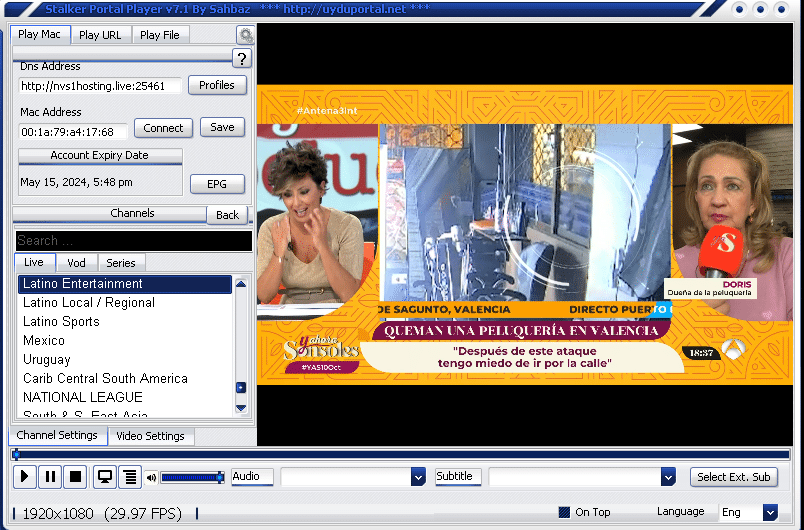Image resolution: width=804 pixels, height=530 pixels.
Task: Click the Mac Address input field
Action: (73, 132)
